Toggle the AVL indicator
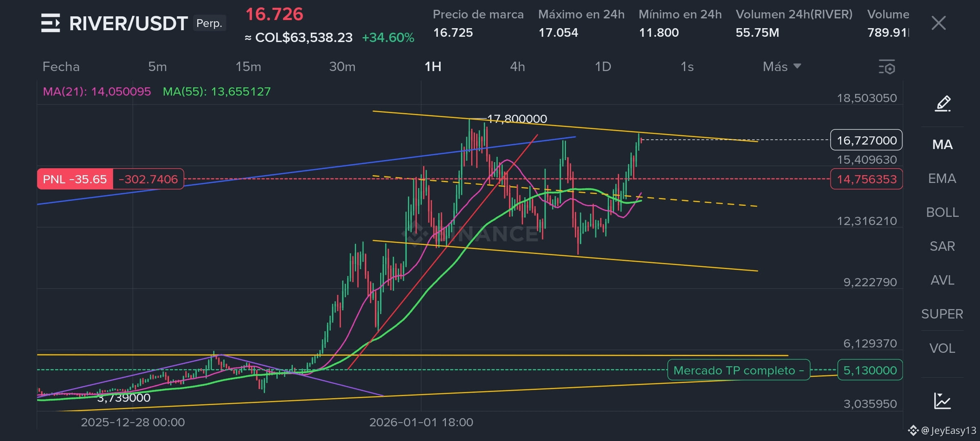The width and height of the screenshot is (980, 441). tap(942, 280)
